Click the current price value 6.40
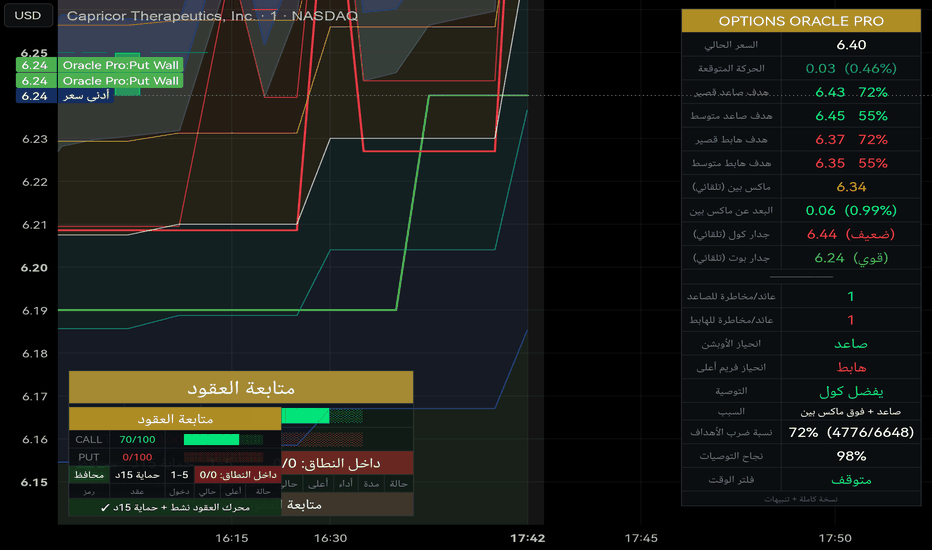932x550 pixels. click(851, 45)
